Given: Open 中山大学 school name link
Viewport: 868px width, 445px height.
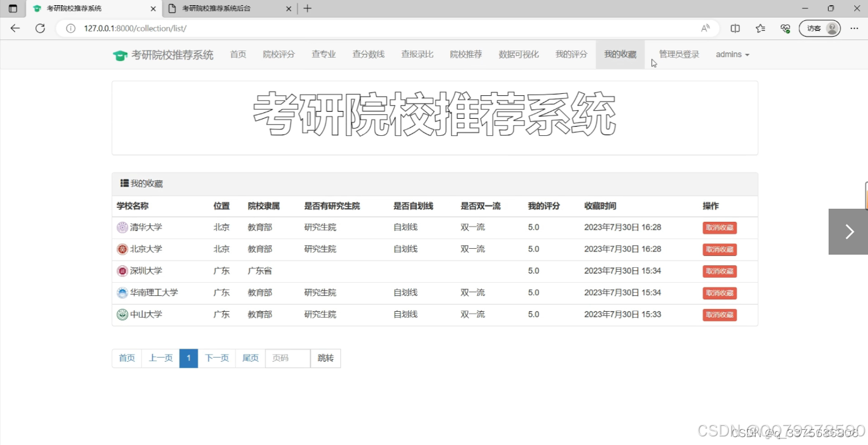Looking at the screenshot, I should [146, 314].
